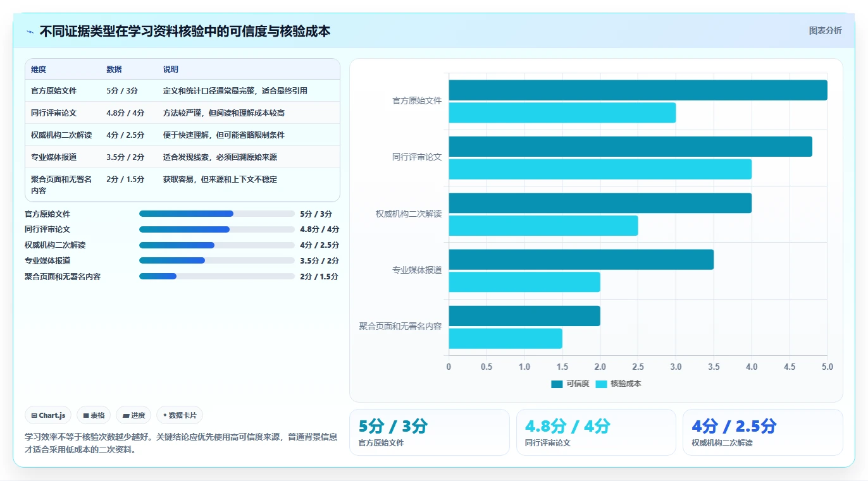Click table cell 3.5分 / 2分
The height and width of the screenshot is (481, 868).
(125, 157)
